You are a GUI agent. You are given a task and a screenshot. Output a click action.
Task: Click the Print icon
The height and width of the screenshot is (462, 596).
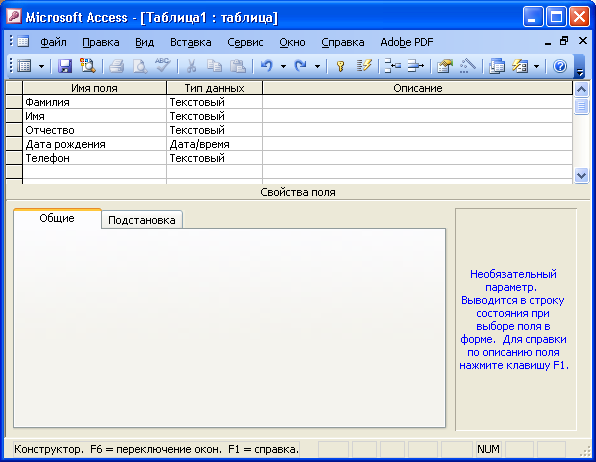[x=116, y=66]
